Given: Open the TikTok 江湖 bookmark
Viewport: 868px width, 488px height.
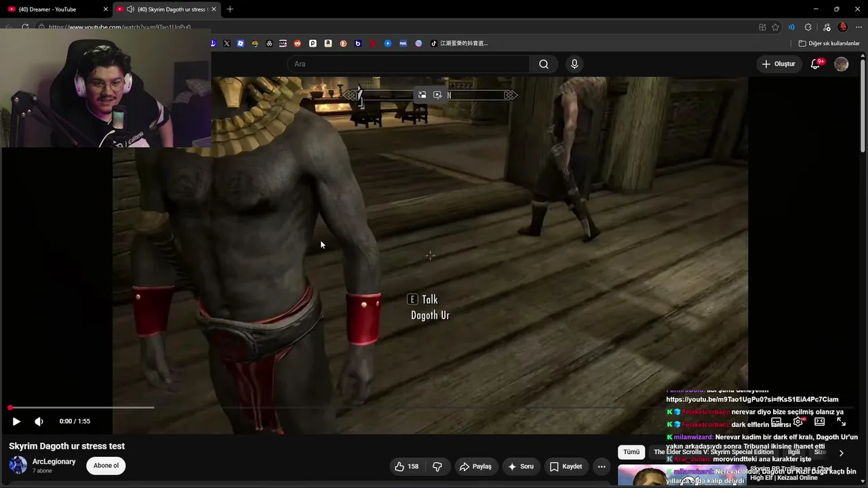Looking at the screenshot, I should 459,43.
